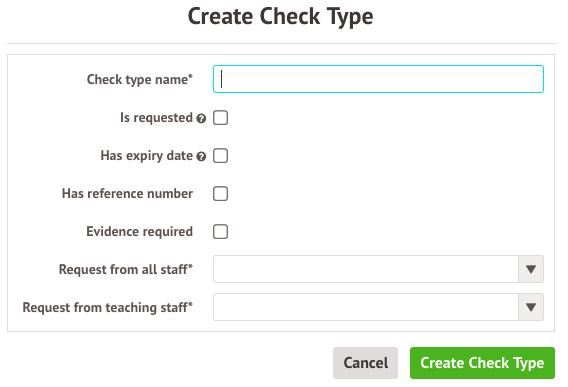Click the Has reference number label
Screen dimensions: 568x387
click(127, 194)
